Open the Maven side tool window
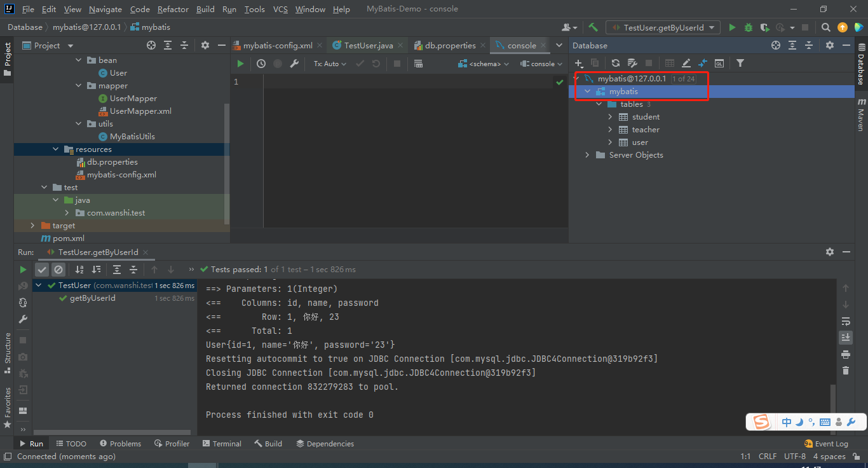The image size is (868, 468). [861, 113]
